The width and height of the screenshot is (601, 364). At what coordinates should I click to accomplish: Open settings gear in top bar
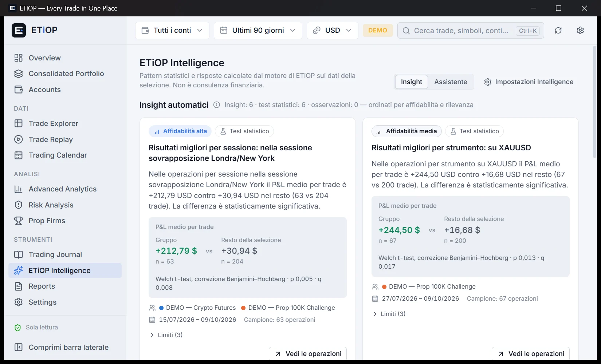[580, 31]
